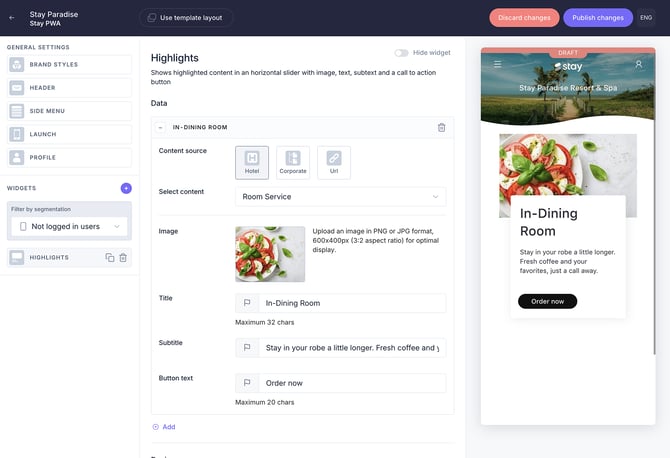670x458 pixels.
Task: Click the Brand Styles icon
Action: [17, 65]
